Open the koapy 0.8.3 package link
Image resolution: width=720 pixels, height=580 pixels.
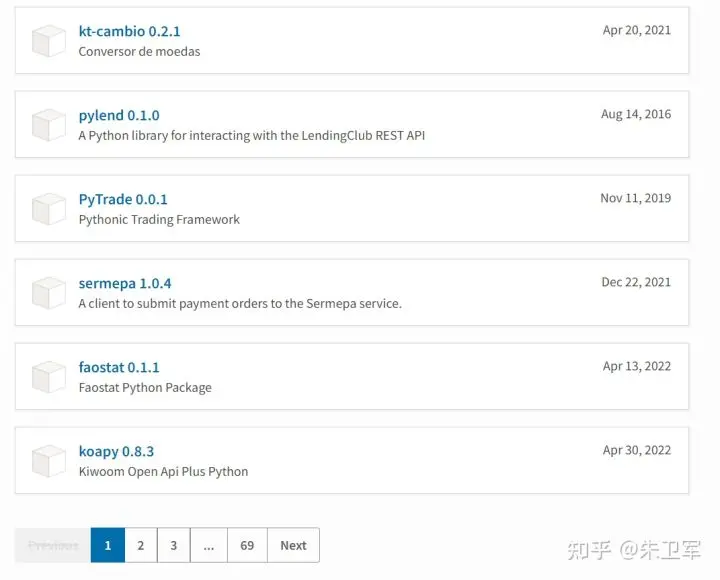click(x=116, y=451)
